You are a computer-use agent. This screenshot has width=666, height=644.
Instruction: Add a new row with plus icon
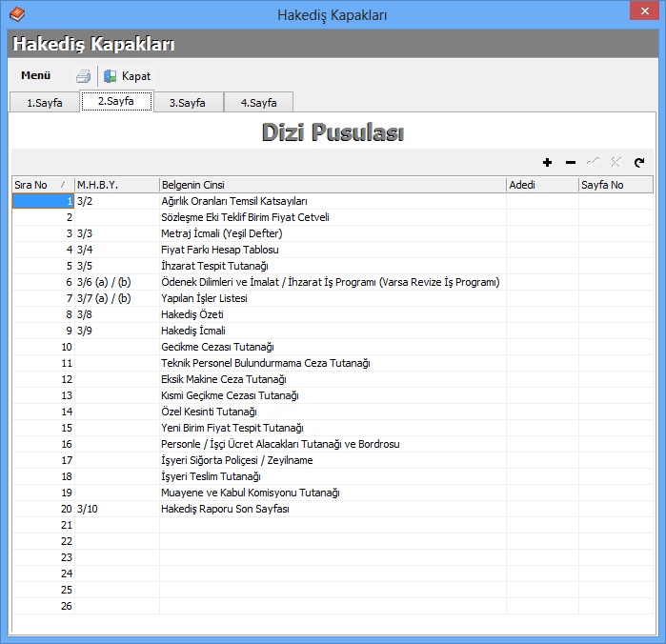(x=547, y=163)
